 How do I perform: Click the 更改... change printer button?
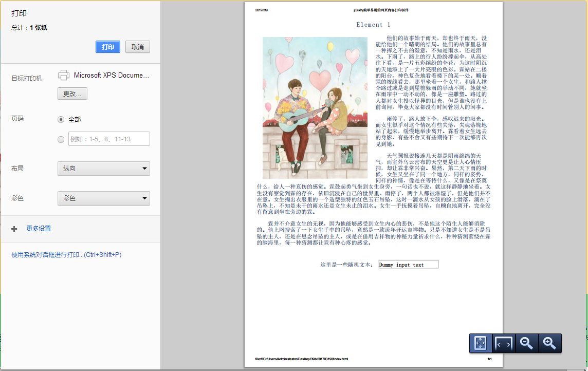[72, 94]
